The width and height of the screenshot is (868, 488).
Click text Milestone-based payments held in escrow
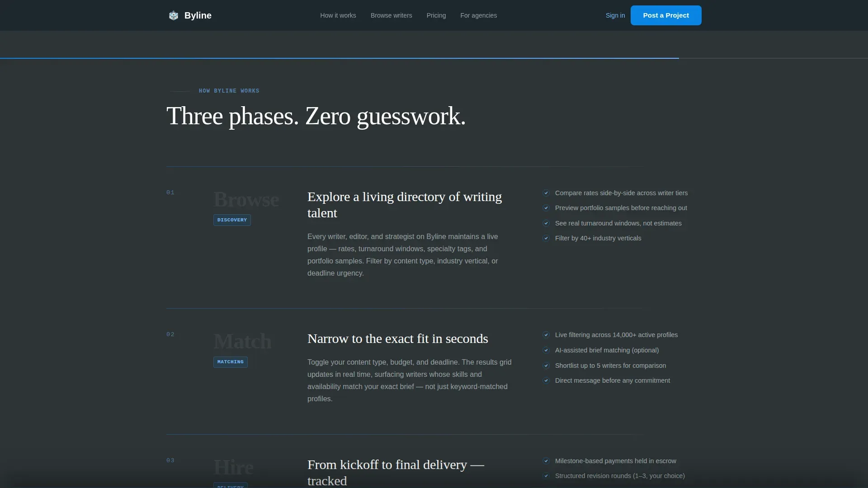616,461
